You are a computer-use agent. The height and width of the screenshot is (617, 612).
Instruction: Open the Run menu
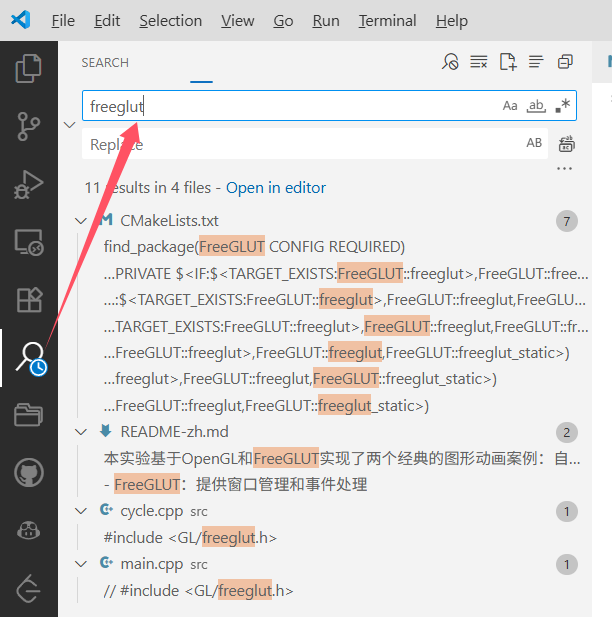click(326, 20)
